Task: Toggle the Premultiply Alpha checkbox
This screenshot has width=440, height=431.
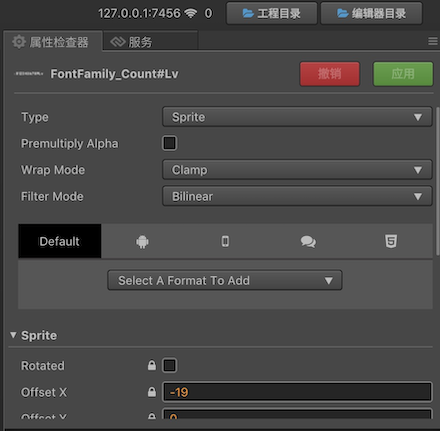Action: pos(169,143)
